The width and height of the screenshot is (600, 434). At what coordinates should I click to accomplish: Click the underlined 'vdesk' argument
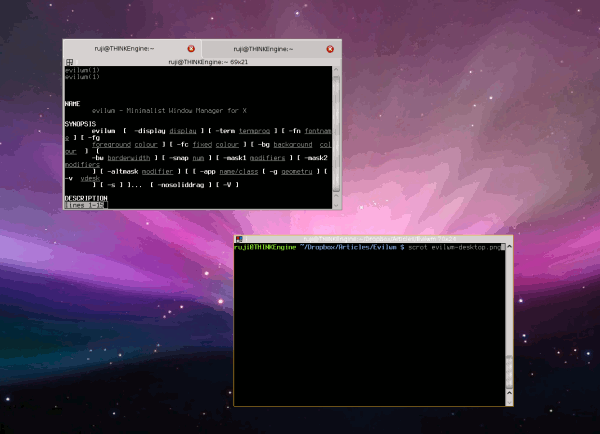click(90, 178)
